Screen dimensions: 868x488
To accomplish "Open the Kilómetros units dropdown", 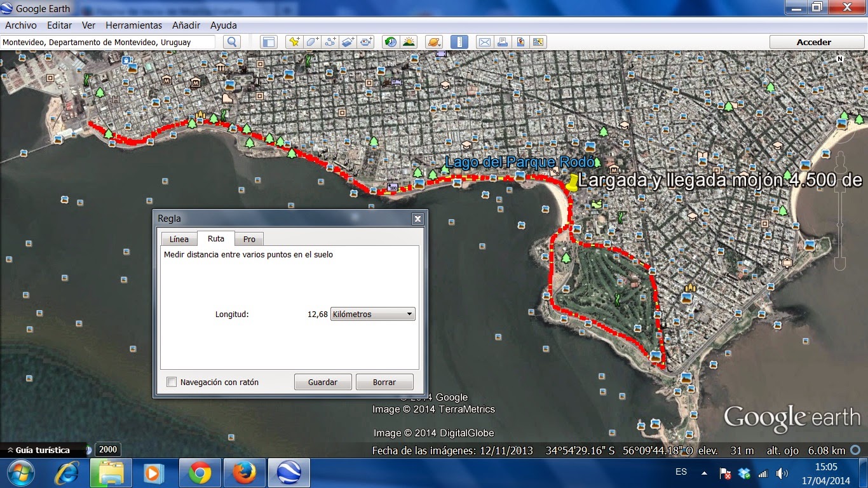I will coord(373,314).
